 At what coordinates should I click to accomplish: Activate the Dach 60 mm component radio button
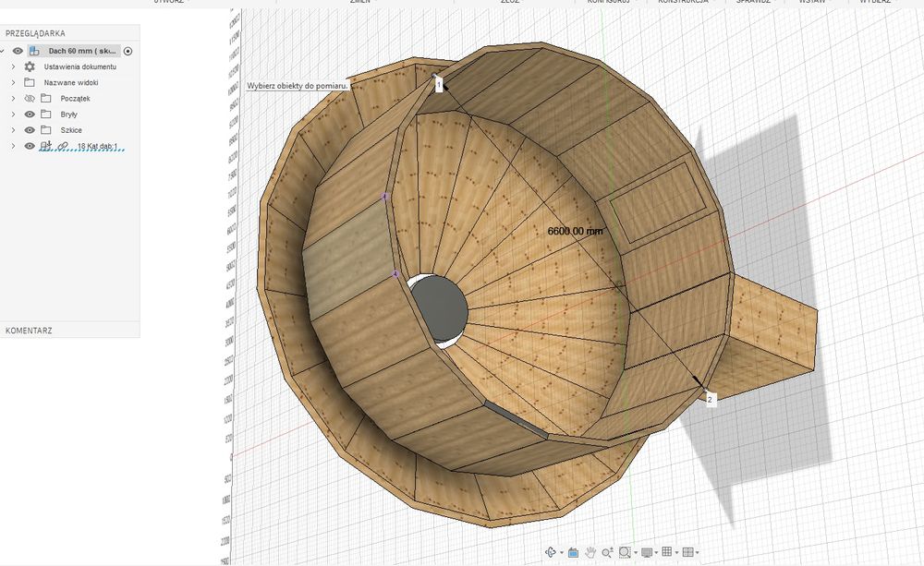[x=128, y=51]
